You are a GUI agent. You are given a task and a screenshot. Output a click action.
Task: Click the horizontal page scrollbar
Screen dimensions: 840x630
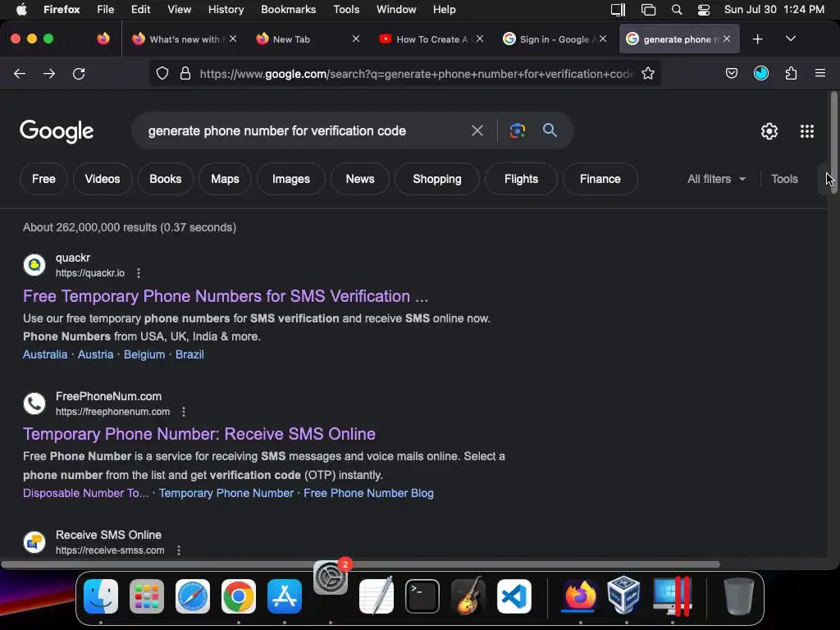click(x=360, y=564)
